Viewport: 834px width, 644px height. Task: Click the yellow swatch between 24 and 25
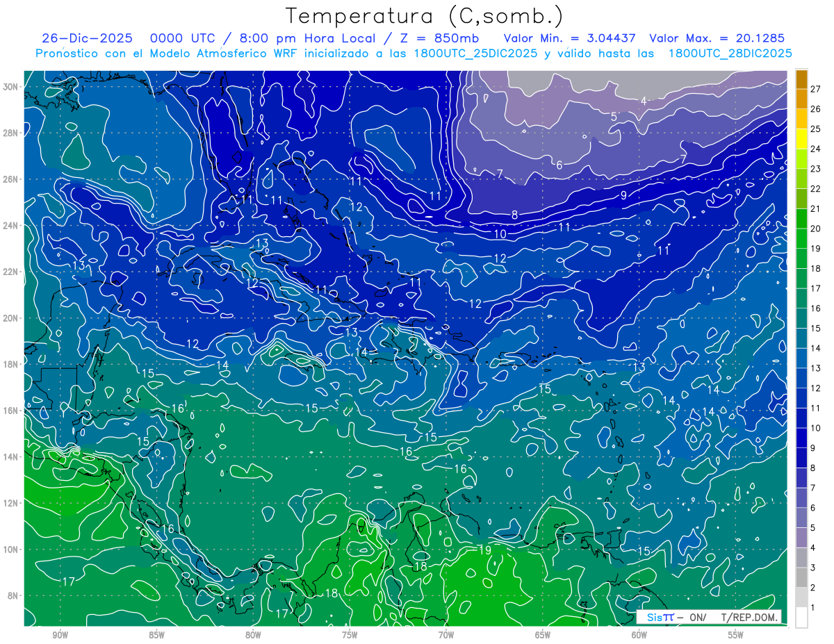[x=801, y=139]
